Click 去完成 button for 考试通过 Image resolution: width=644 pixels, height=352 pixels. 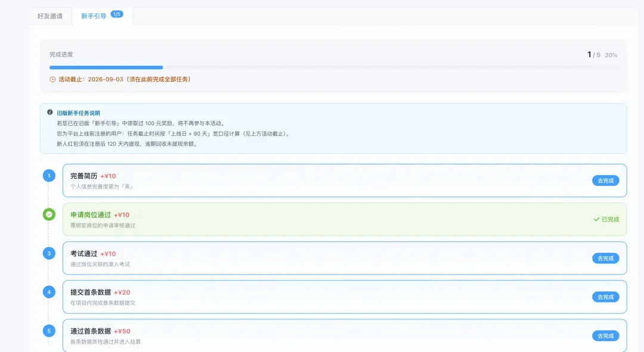[605, 258]
